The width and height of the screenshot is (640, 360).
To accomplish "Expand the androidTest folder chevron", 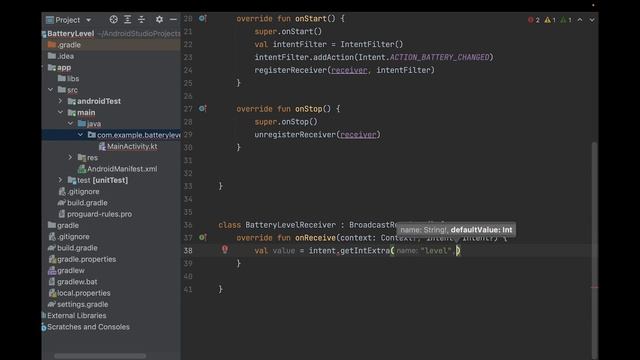I will pyautogui.click(x=60, y=100).
